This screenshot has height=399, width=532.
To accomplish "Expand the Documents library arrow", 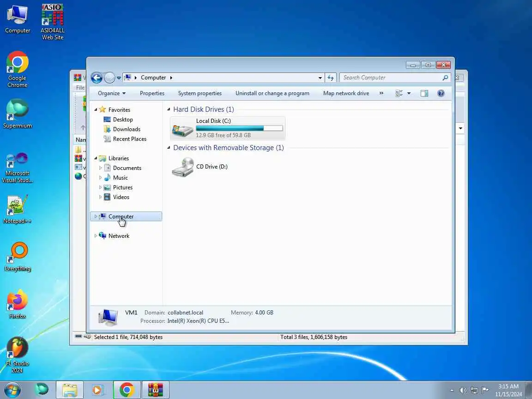I will click(x=100, y=168).
